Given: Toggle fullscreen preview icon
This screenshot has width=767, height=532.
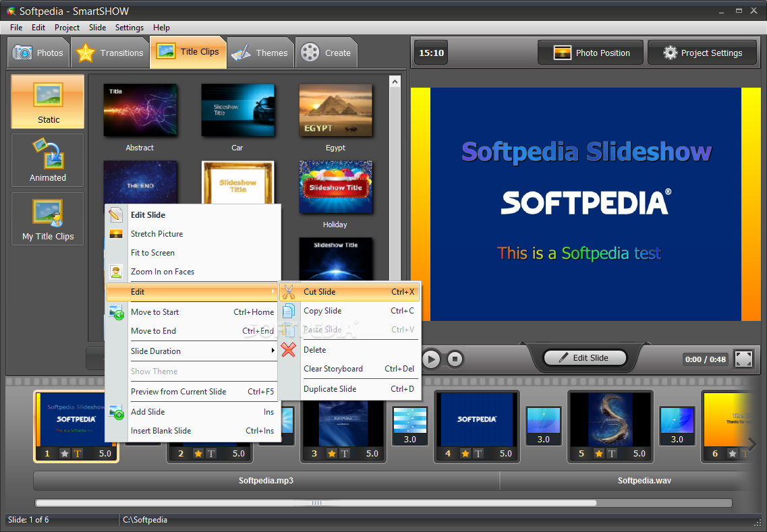Looking at the screenshot, I should tap(743, 359).
